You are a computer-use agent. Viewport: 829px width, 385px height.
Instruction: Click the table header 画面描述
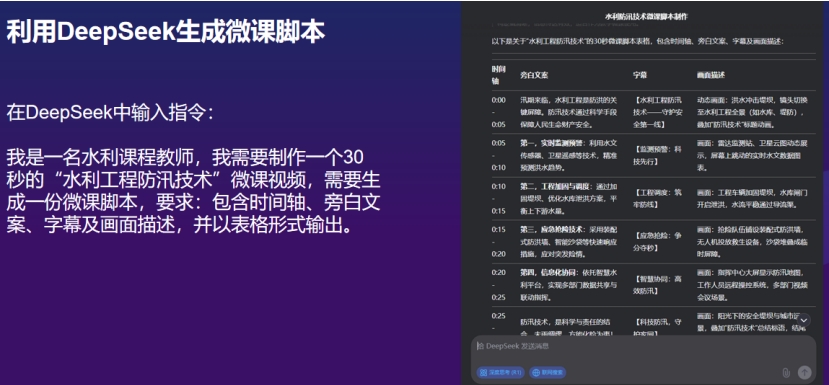pyautogui.click(x=711, y=75)
